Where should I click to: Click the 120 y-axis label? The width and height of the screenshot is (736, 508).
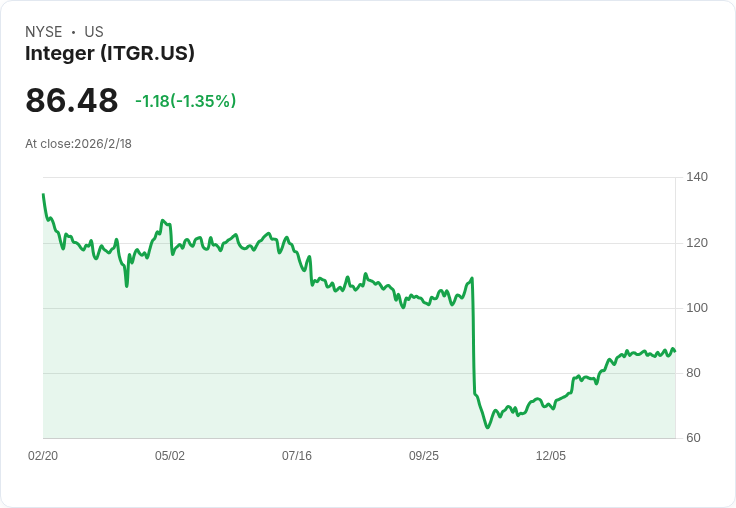tap(697, 243)
